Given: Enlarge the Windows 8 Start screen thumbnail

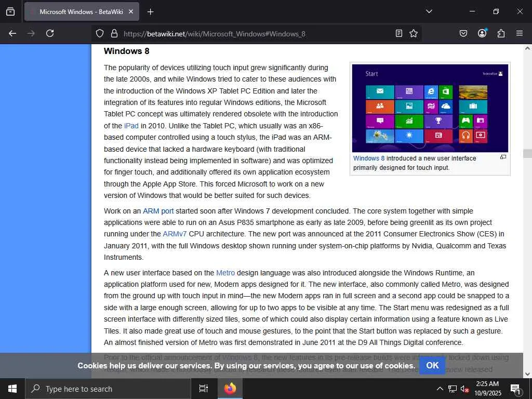Looking at the screenshot, I should click(x=430, y=108).
